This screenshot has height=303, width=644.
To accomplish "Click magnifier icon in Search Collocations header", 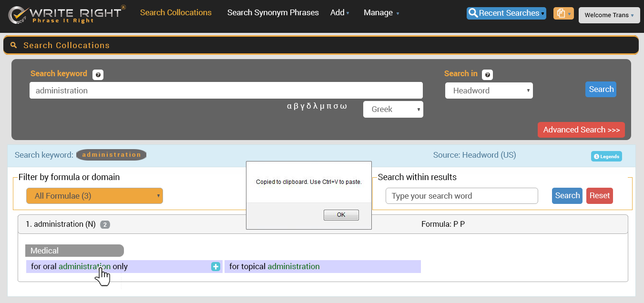I will tap(14, 45).
